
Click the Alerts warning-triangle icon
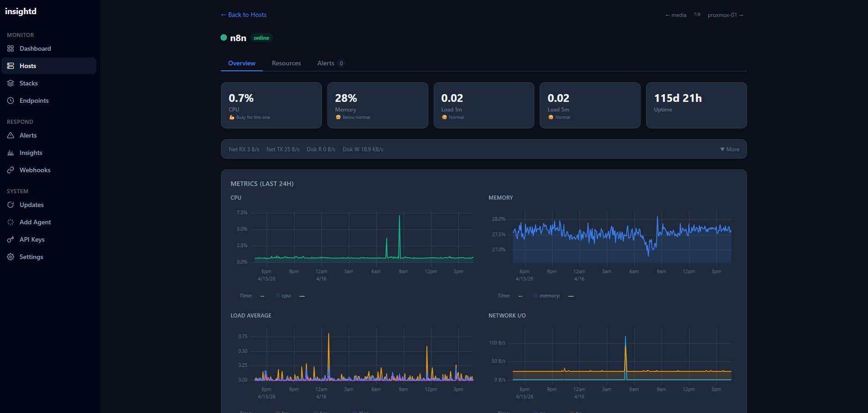(x=11, y=135)
